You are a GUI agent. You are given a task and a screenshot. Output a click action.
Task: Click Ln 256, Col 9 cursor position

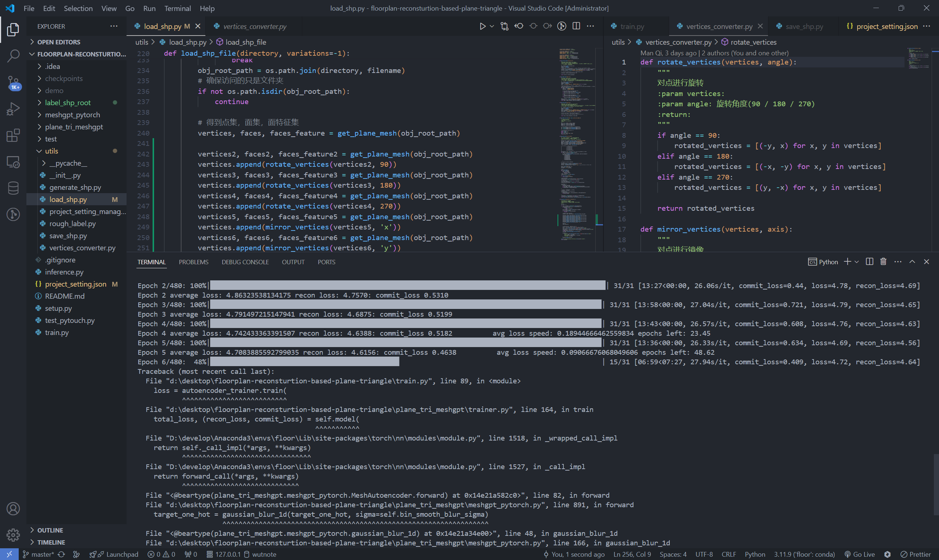[632, 555]
